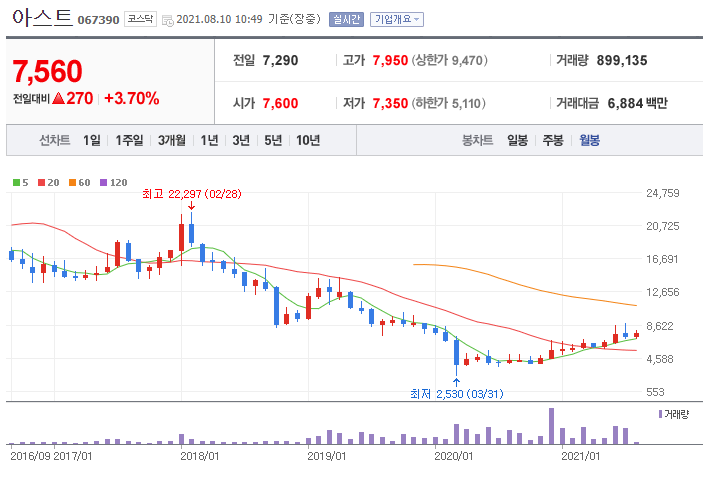Click the 553 price axis label

[x=655, y=392]
